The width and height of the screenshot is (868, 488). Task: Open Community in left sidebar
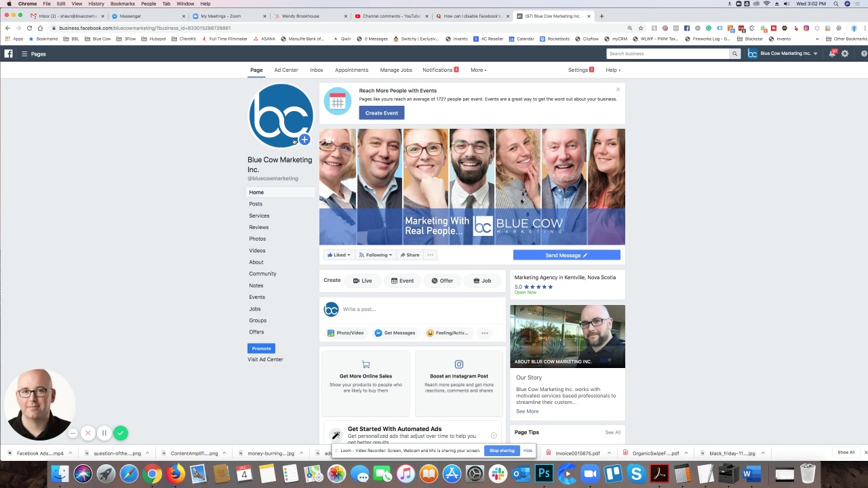262,274
